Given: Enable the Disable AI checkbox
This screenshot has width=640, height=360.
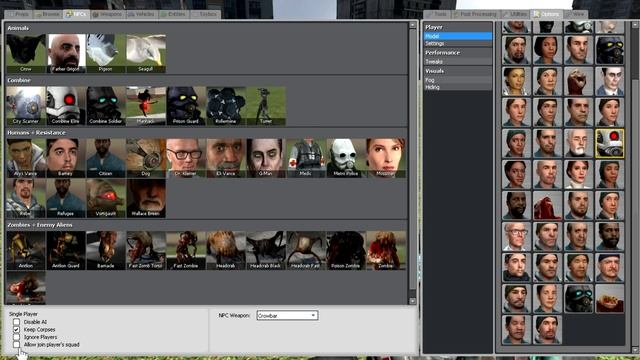Looking at the screenshot, I should [x=16, y=322].
